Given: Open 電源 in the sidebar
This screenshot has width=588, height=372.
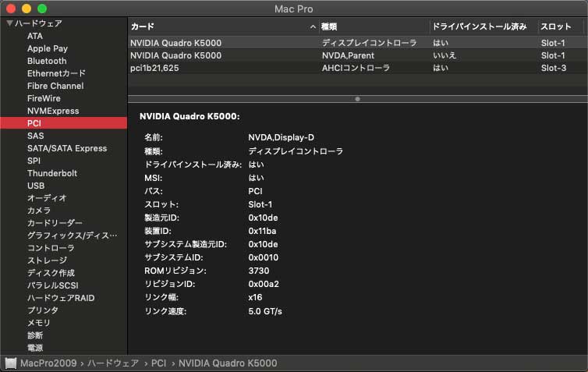Looking at the screenshot, I should [35, 348].
